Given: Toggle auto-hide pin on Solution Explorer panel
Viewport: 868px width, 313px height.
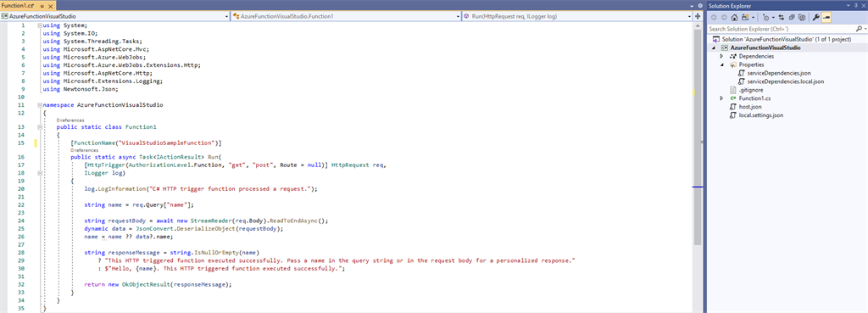Looking at the screenshot, I should pos(856,6).
